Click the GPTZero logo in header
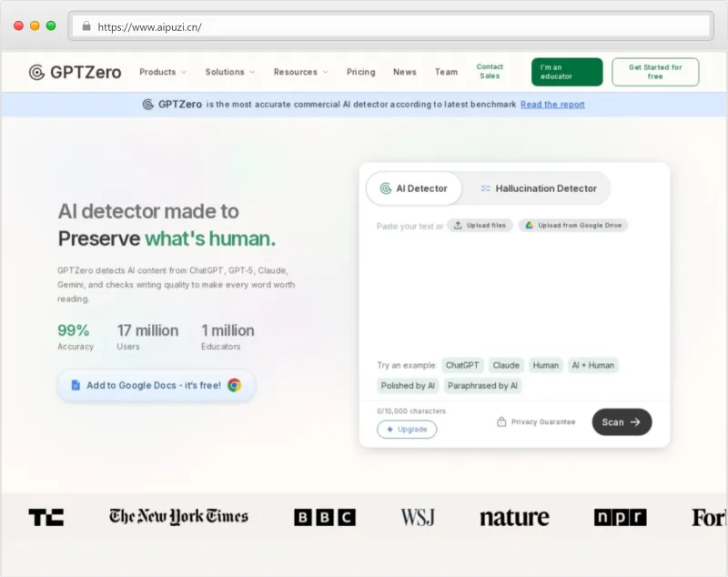 (75, 72)
